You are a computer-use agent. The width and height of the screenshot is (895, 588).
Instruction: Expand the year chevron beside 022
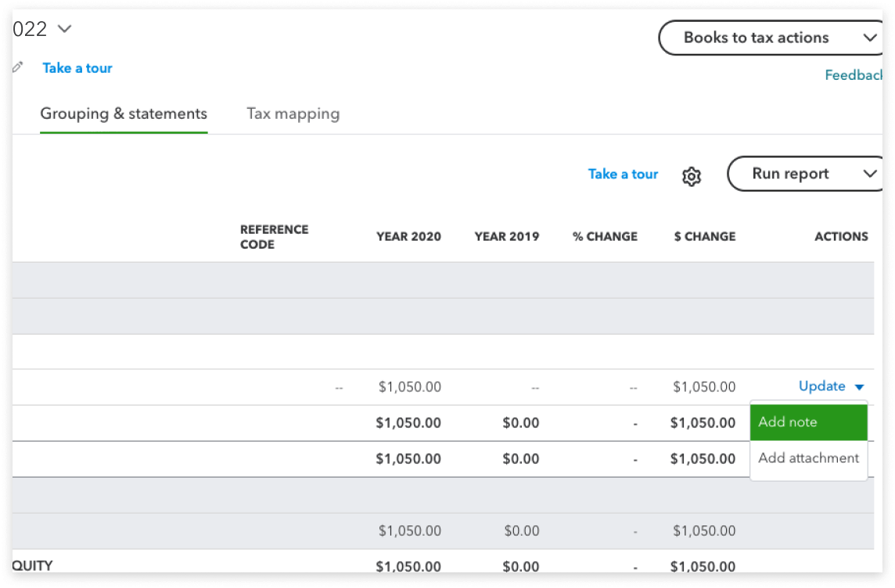(x=65, y=29)
